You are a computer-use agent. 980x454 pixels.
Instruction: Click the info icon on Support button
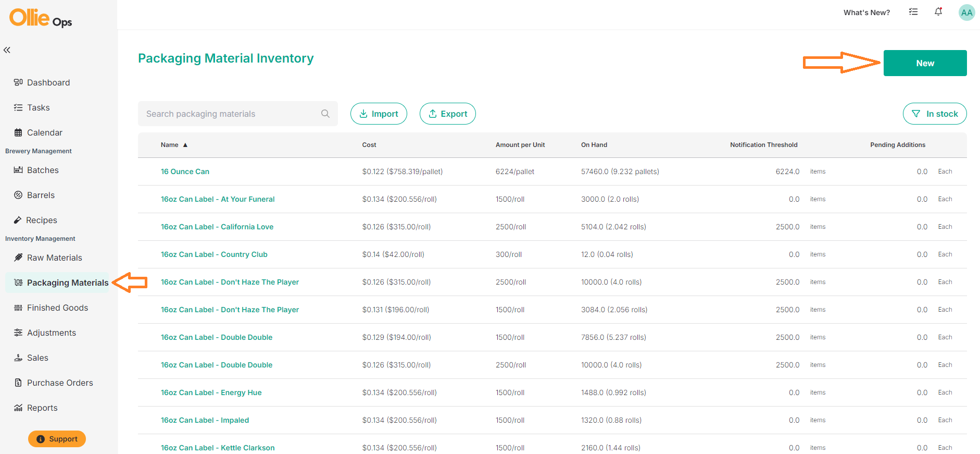(x=41, y=439)
